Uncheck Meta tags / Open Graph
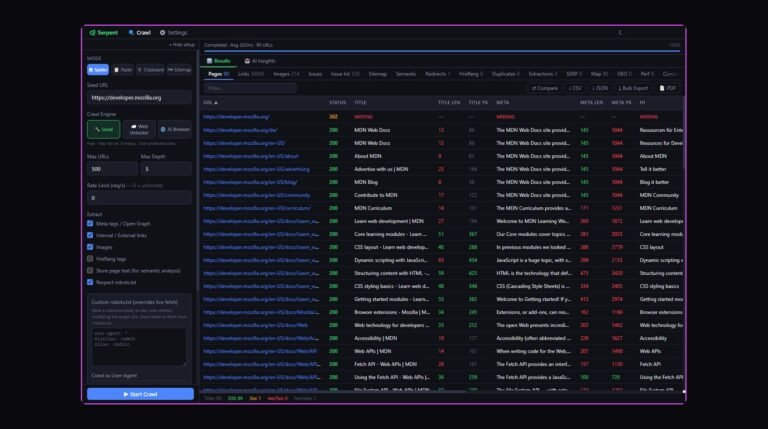 tap(90, 223)
